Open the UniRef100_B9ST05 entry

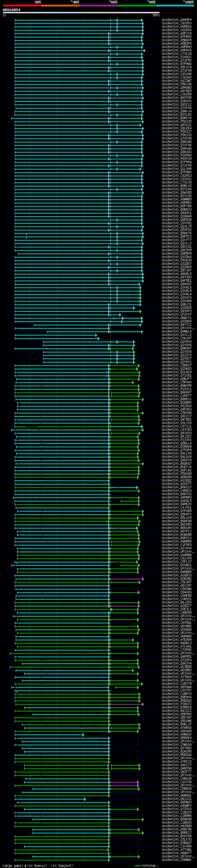[177, 98]
